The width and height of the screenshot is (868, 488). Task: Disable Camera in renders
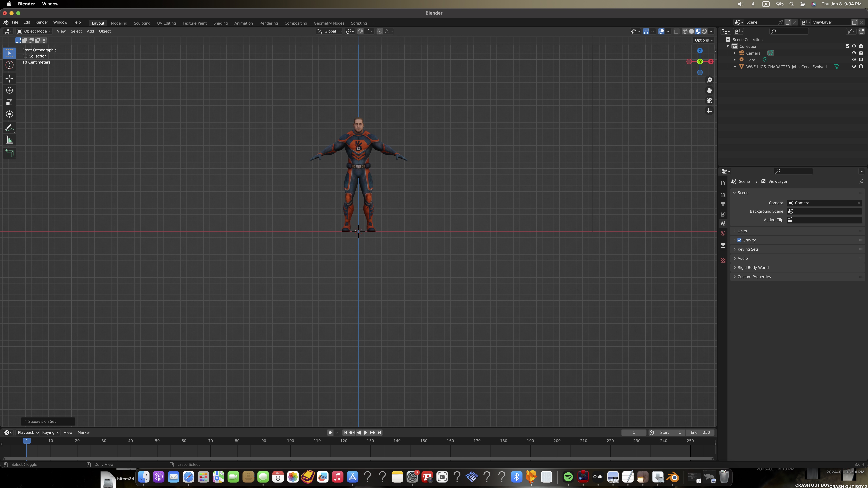[861, 53]
